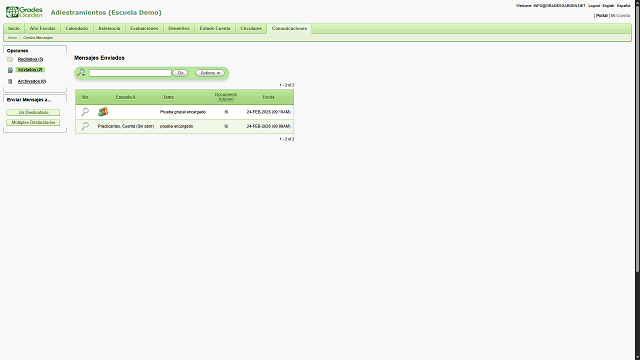Switch to the Asistencia tab
The width and height of the screenshot is (640, 360).
109,28
